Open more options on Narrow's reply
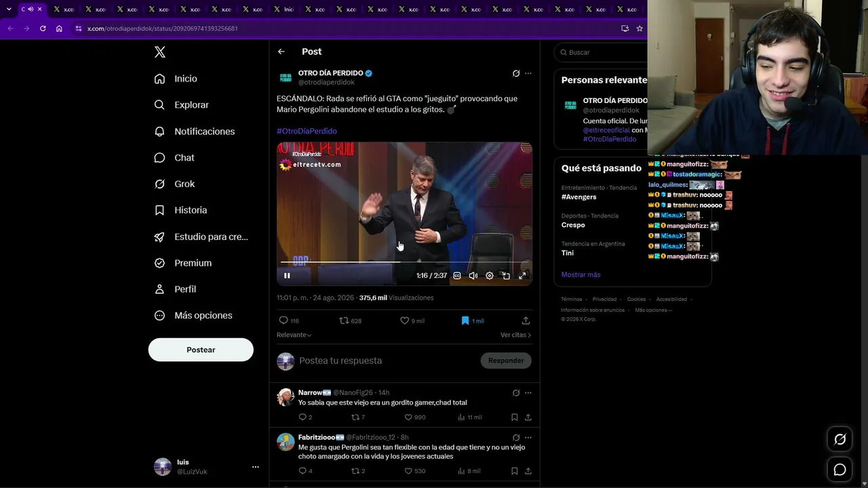 point(528,392)
